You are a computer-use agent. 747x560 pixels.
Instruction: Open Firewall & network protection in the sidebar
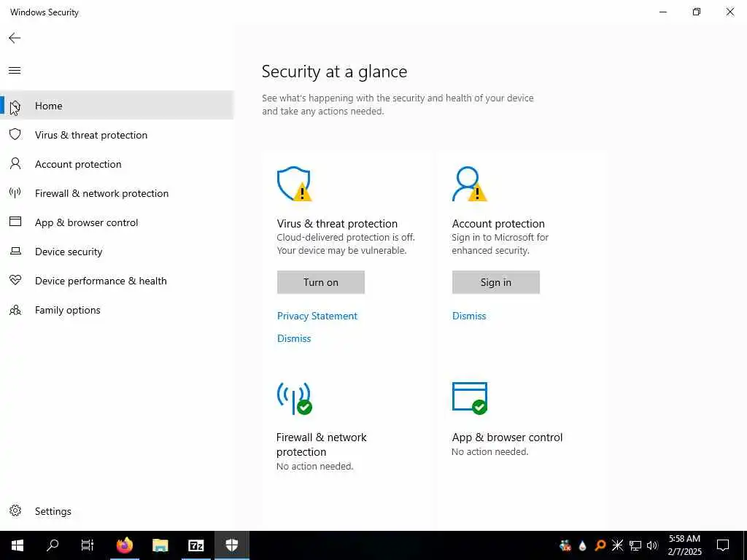click(x=117, y=193)
